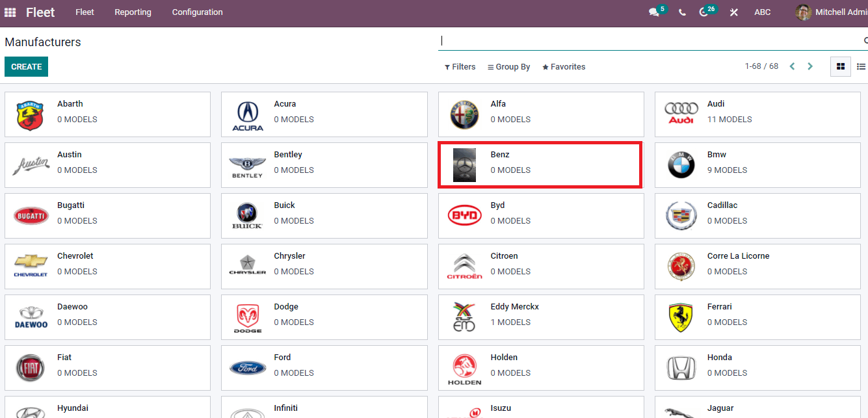868x418 pixels.
Task: Open the Reporting menu
Action: pyautogui.click(x=133, y=12)
